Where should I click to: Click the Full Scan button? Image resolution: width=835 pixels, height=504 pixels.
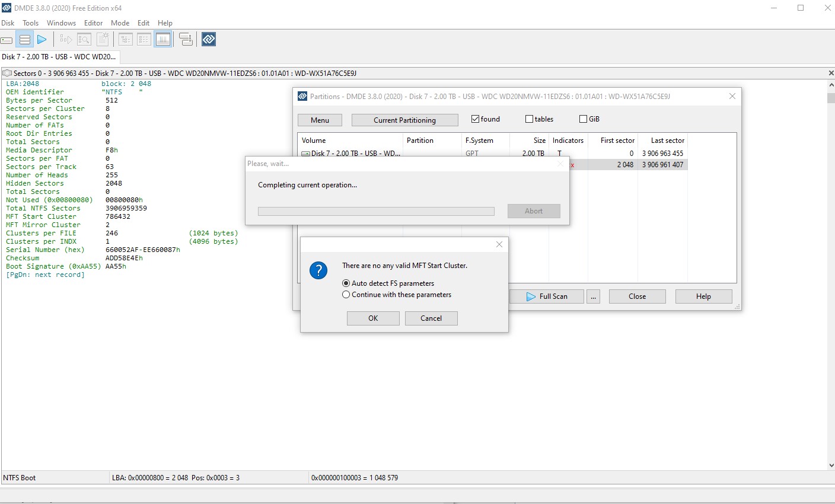point(547,296)
